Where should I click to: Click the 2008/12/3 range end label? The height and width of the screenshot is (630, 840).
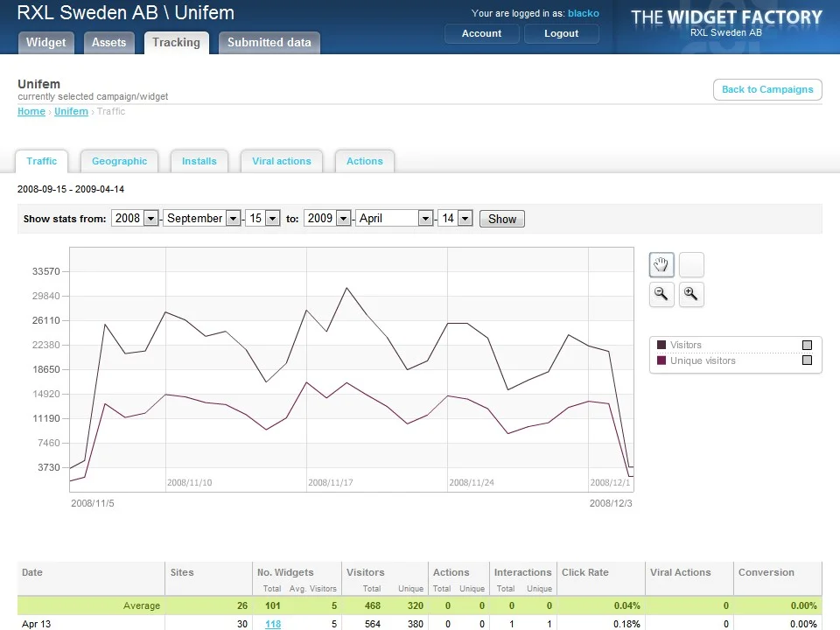click(611, 503)
